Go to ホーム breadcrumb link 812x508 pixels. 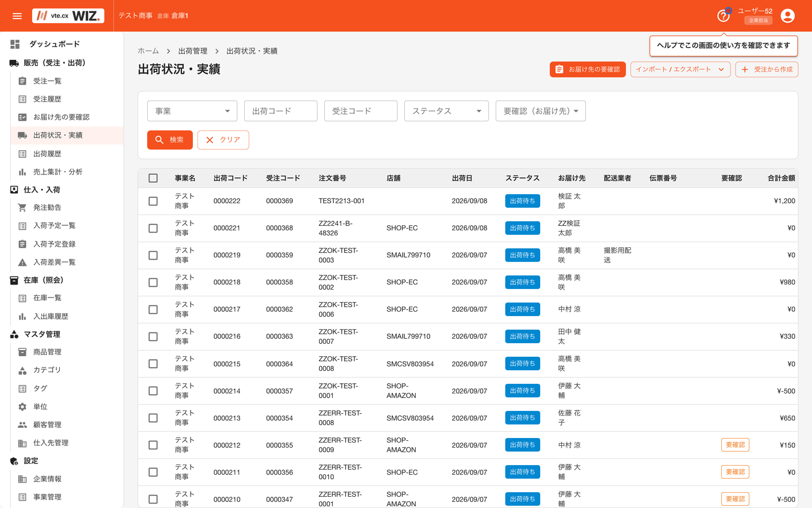(x=148, y=51)
